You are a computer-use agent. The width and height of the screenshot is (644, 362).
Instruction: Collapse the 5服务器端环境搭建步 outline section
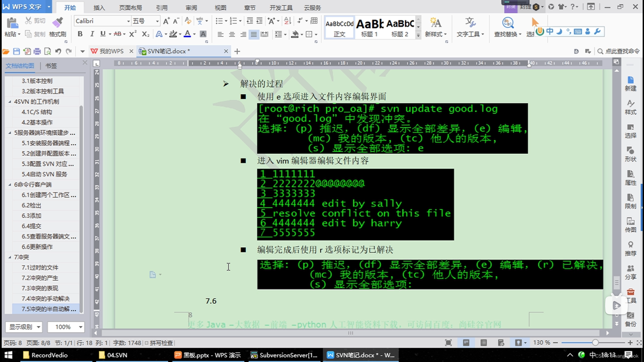(10, 133)
